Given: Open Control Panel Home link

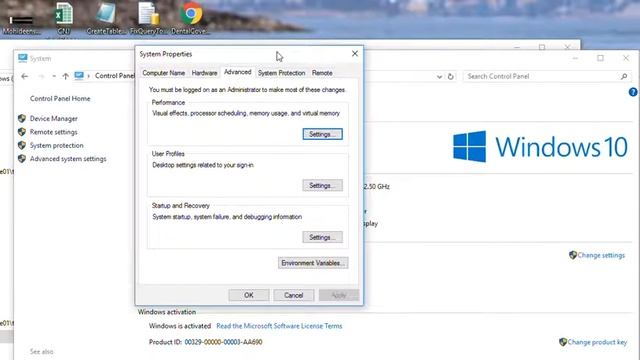Looking at the screenshot, I should (x=60, y=98).
